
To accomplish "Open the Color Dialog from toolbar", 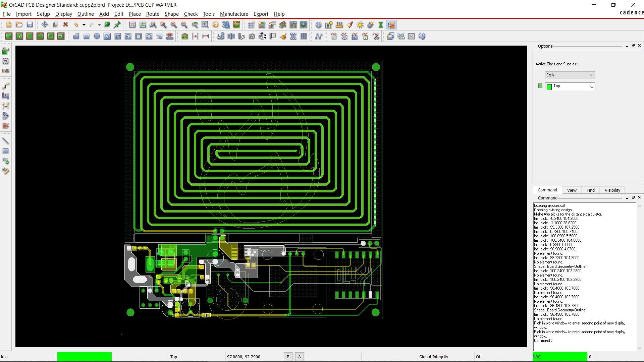I will [x=350, y=25].
